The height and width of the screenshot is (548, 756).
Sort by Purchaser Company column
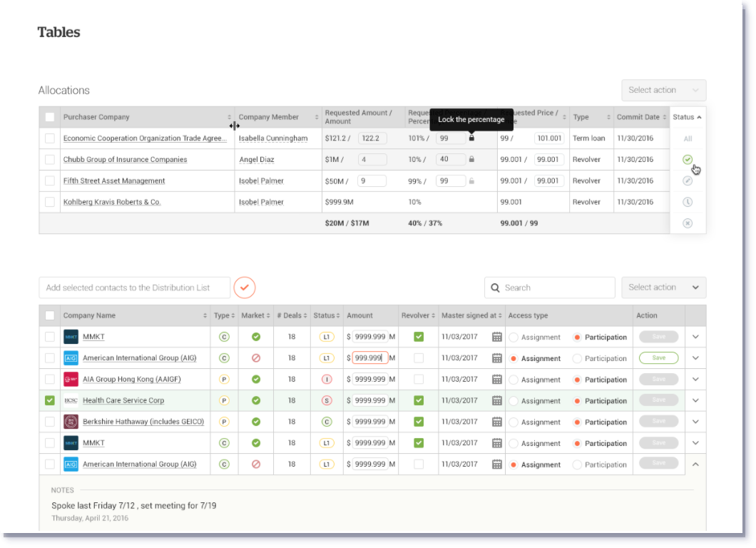coord(229,117)
